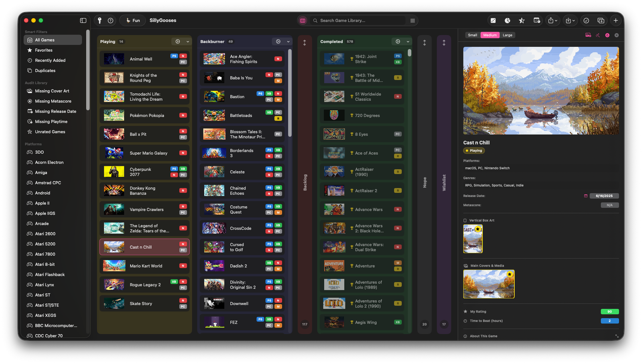
Task: Expand the About This Game section
Action: click(x=617, y=336)
